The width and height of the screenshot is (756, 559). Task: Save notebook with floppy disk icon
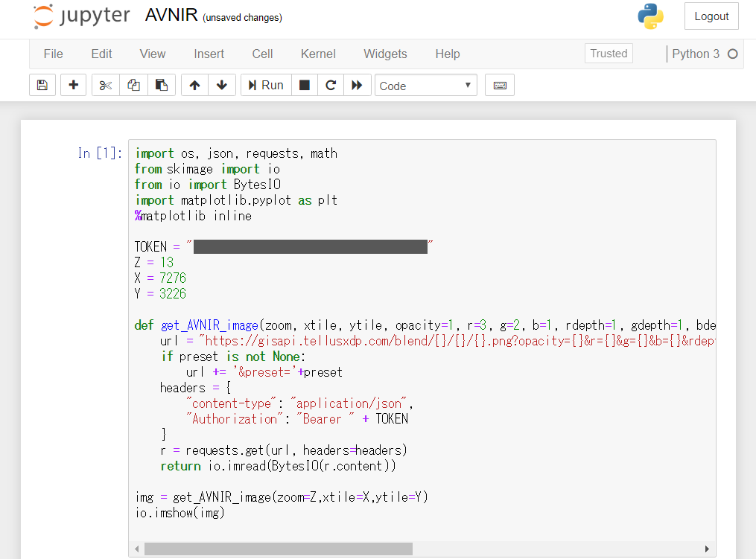(x=42, y=86)
